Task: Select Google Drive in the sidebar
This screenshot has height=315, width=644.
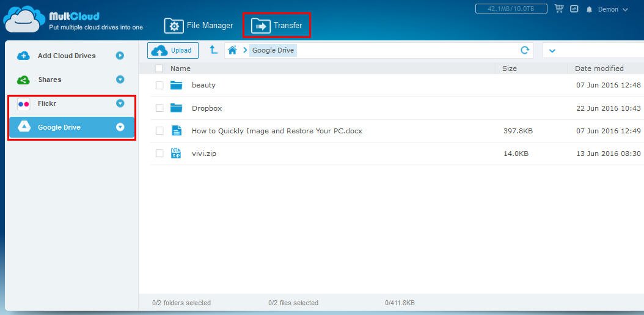Action: pyautogui.click(x=59, y=127)
